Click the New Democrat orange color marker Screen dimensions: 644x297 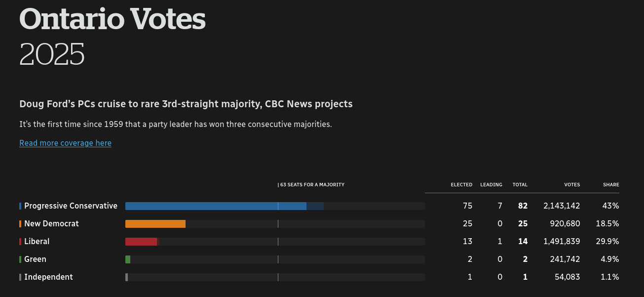pos(20,224)
